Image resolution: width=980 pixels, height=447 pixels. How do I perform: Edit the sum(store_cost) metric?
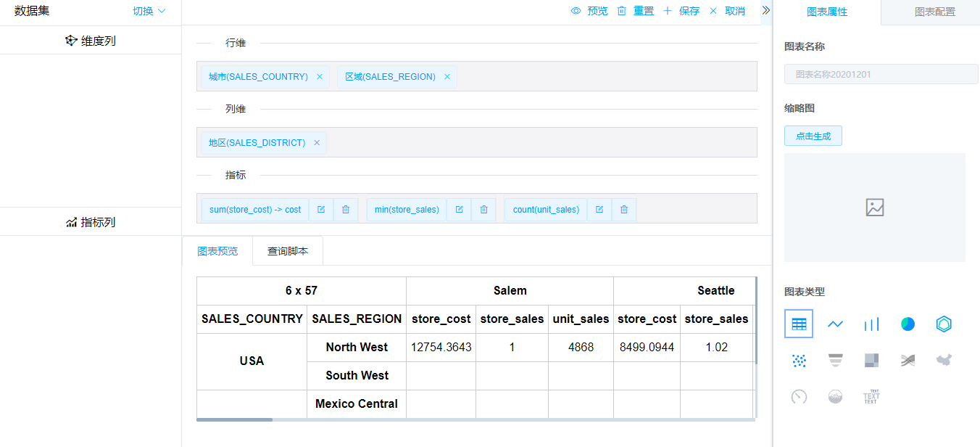tap(321, 210)
